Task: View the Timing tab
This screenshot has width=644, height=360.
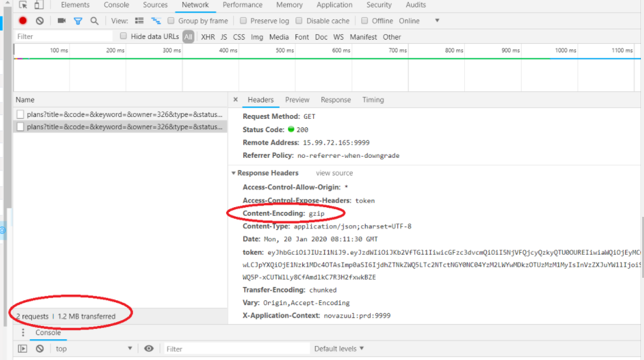Action: [373, 100]
